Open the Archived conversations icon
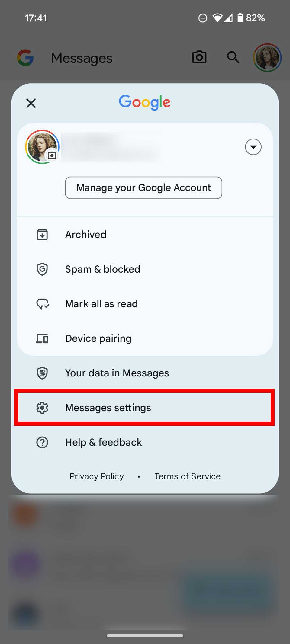 pos(42,234)
